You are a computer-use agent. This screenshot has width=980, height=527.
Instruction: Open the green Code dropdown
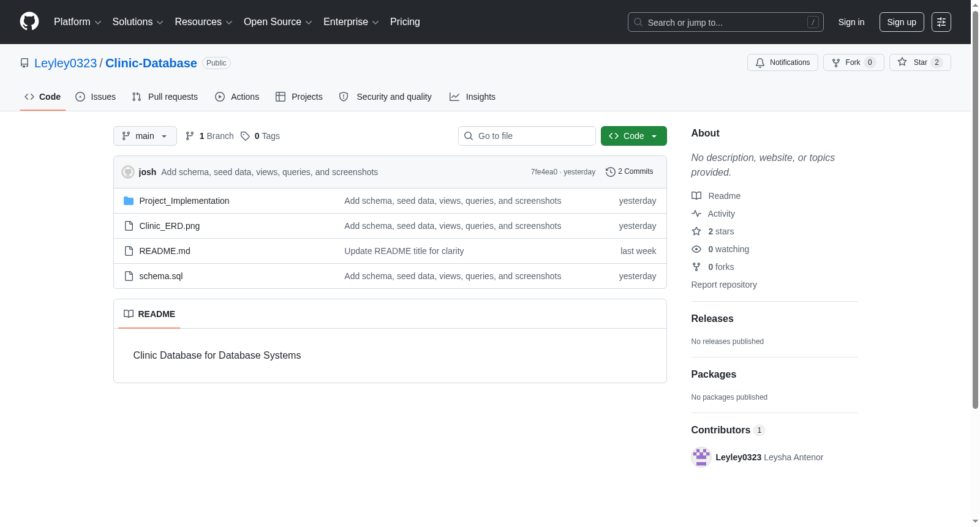[x=634, y=136]
